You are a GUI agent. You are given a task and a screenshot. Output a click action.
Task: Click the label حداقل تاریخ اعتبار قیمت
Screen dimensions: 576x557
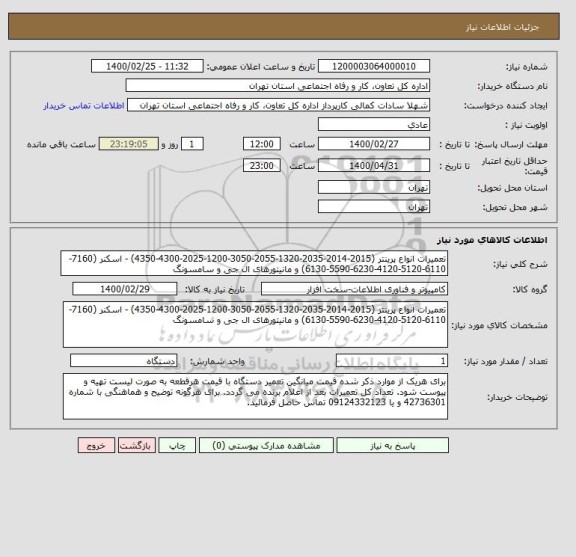click(x=514, y=166)
